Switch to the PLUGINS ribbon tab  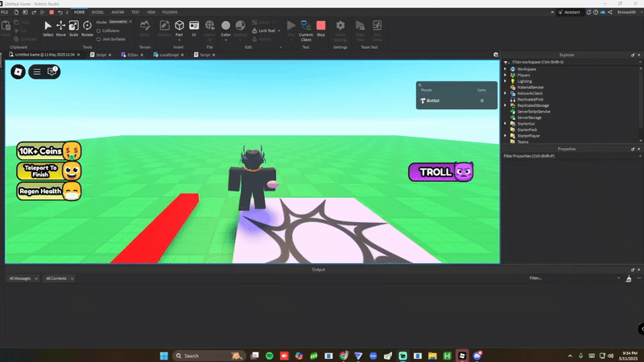pyautogui.click(x=170, y=12)
